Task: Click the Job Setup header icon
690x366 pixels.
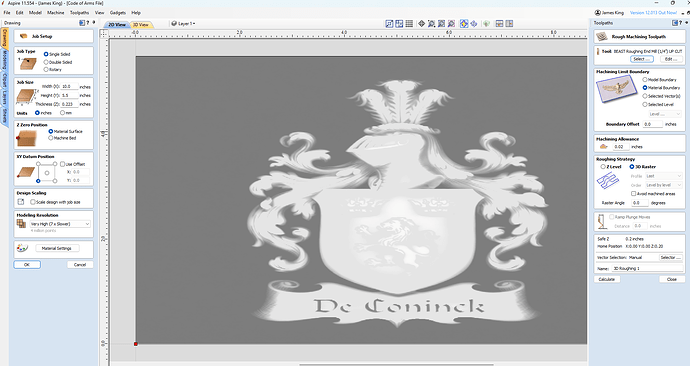Action: pos(24,36)
